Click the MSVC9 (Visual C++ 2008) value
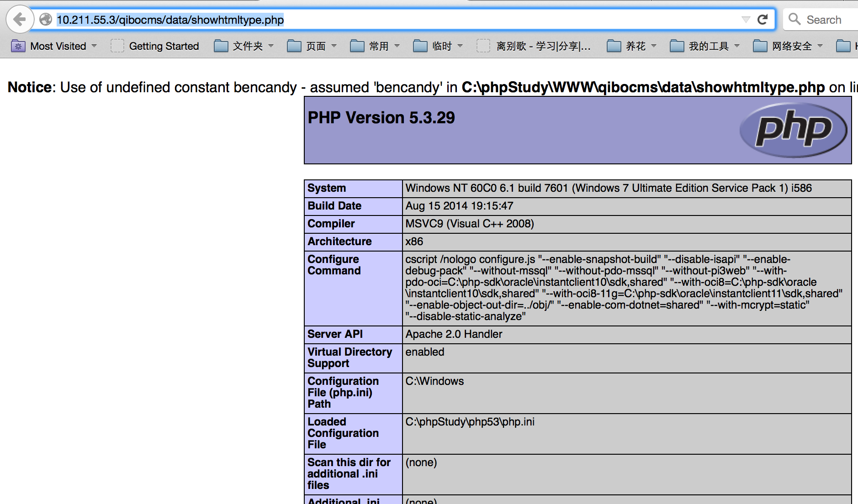Image resolution: width=858 pixels, height=504 pixels. point(470,224)
